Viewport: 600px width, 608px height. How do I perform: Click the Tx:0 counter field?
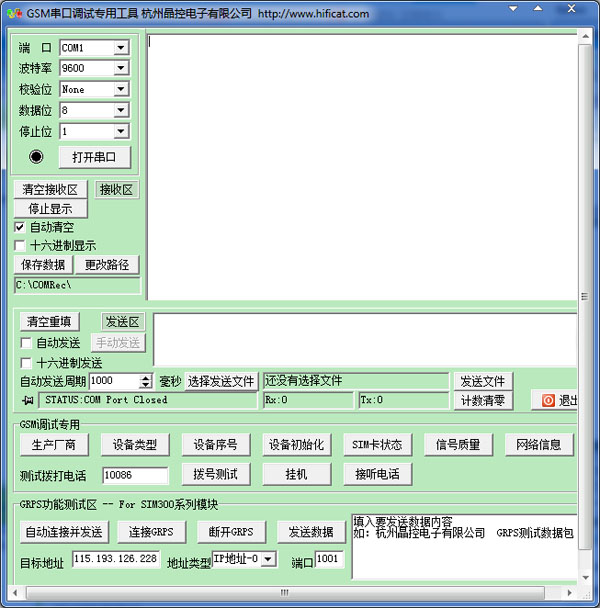click(x=404, y=400)
